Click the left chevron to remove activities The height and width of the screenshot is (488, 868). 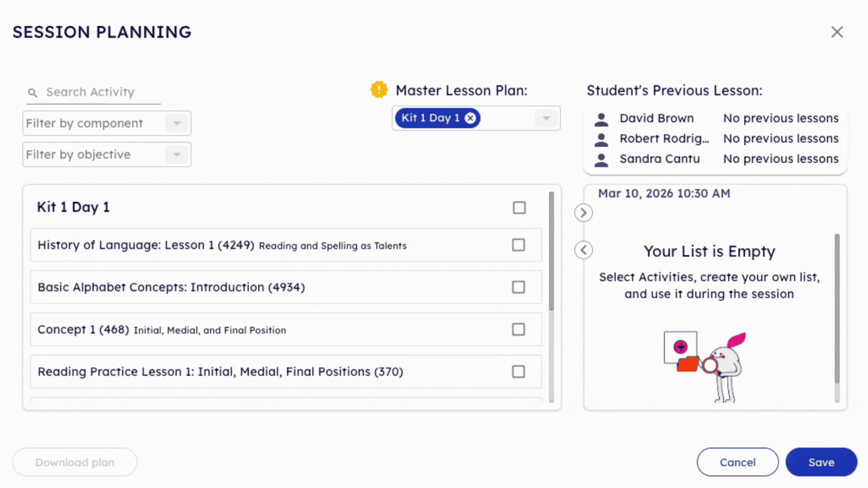pyautogui.click(x=583, y=250)
